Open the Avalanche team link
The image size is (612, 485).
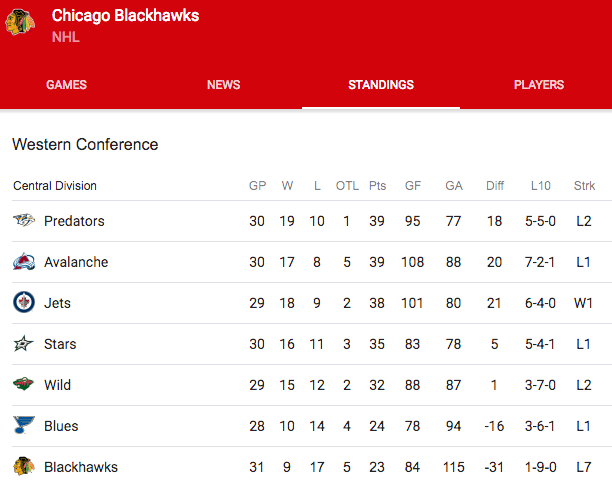tap(76, 262)
